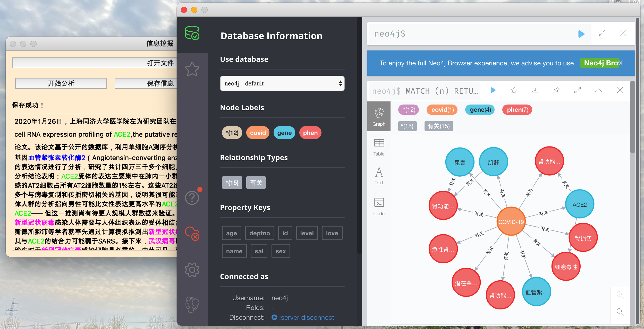Open the neo4j - default database dropdown

[282, 83]
